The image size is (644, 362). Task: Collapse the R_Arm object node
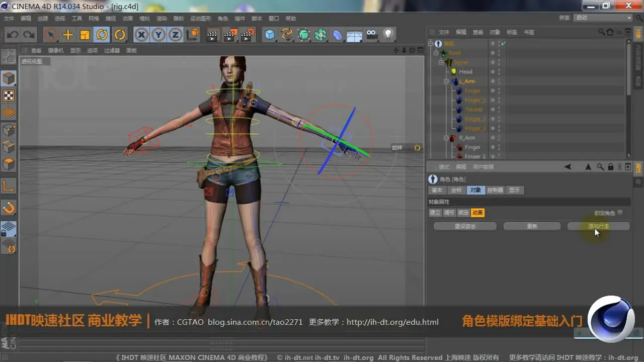[x=446, y=138]
